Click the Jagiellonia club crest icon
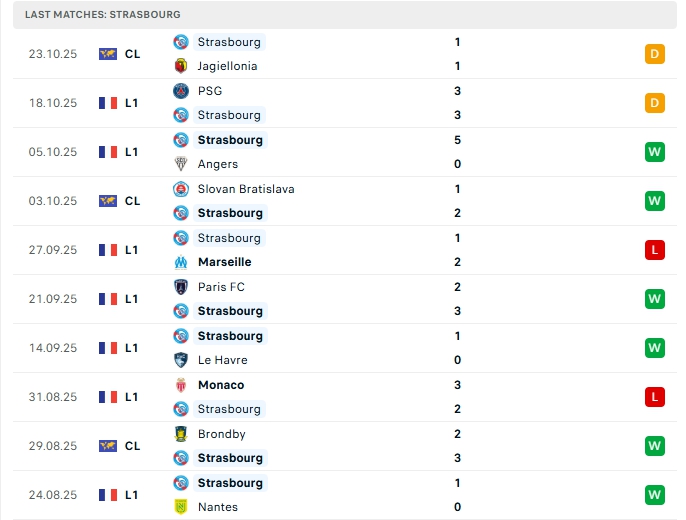 click(x=181, y=66)
